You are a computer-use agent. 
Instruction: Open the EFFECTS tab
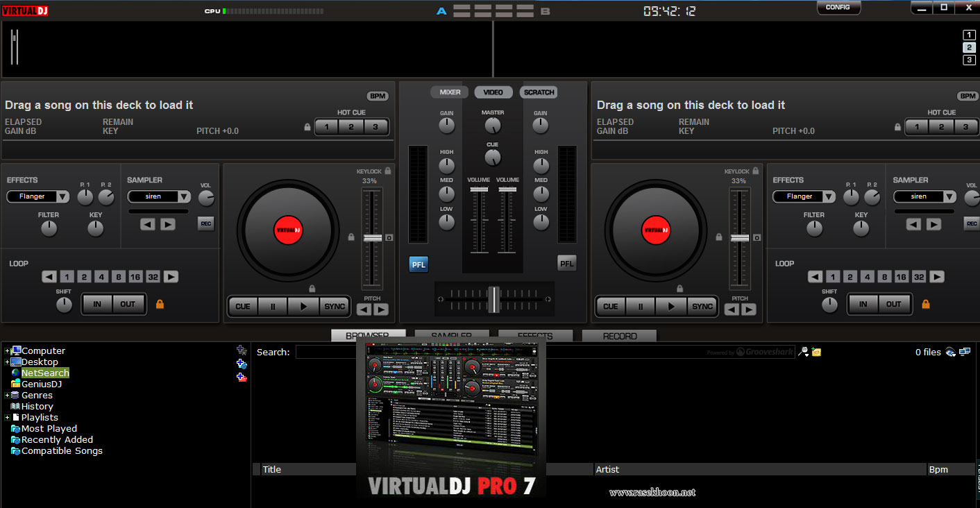tap(535, 336)
